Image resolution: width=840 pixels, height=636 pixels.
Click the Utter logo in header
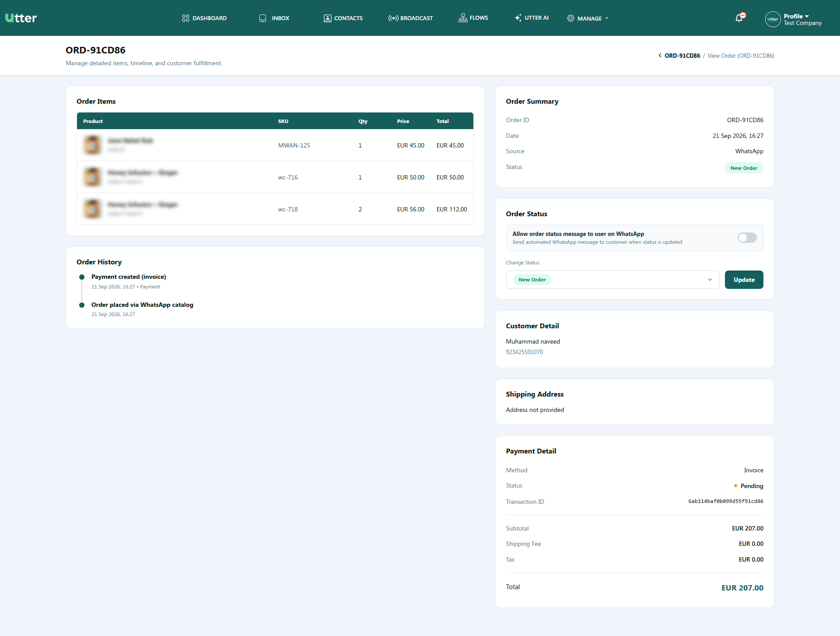[x=21, y=18]
